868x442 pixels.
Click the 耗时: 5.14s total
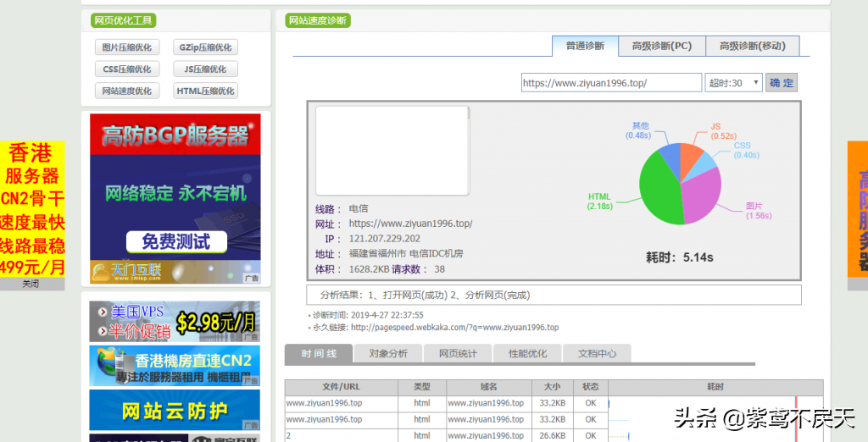pos(680,257)
